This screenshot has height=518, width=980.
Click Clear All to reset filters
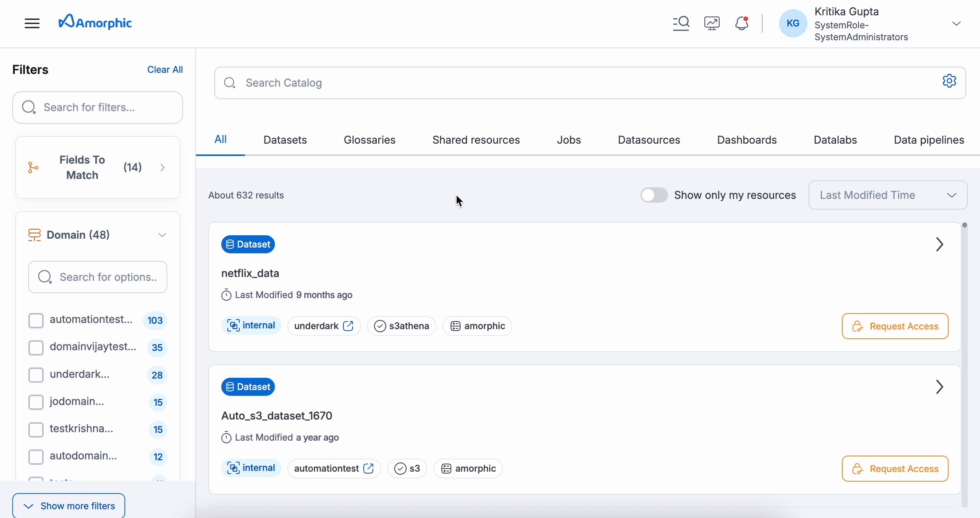click(x=165, y=69)
